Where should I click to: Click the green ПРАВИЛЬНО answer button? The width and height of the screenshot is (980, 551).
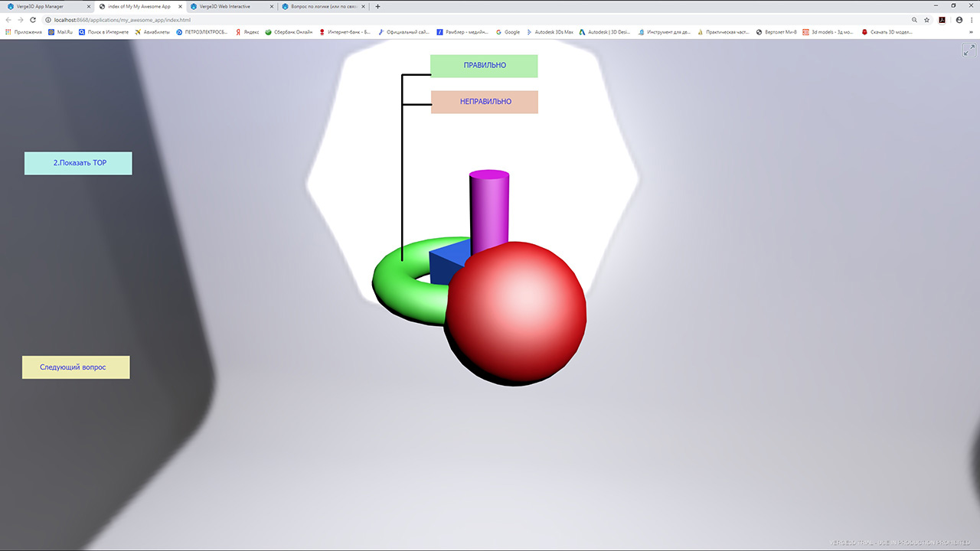pyautogui.click(x=484, y=66)
